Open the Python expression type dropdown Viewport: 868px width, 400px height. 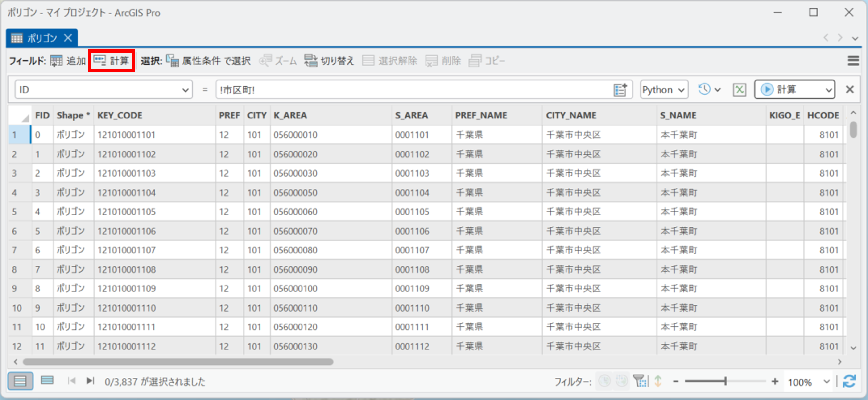(x=663, y=90)
